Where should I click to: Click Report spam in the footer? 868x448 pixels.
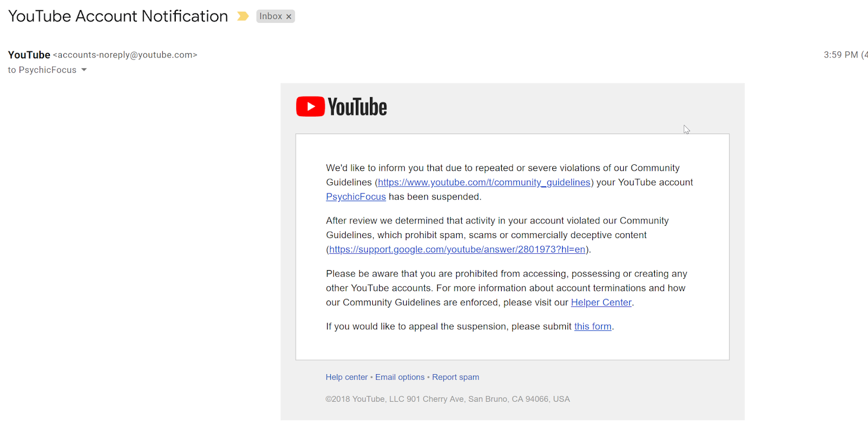click(x=456, y=377)
